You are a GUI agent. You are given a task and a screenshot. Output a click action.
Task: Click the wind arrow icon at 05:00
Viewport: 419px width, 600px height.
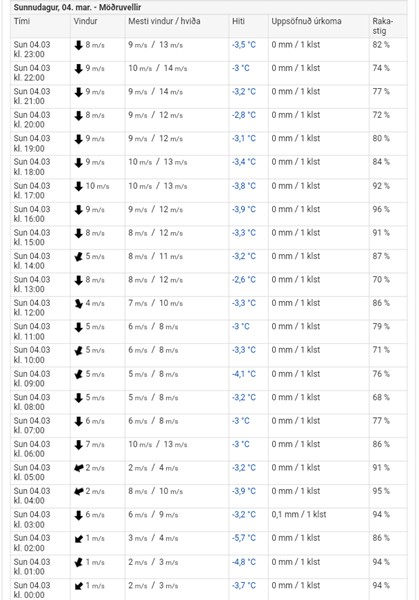coord(78,468)
